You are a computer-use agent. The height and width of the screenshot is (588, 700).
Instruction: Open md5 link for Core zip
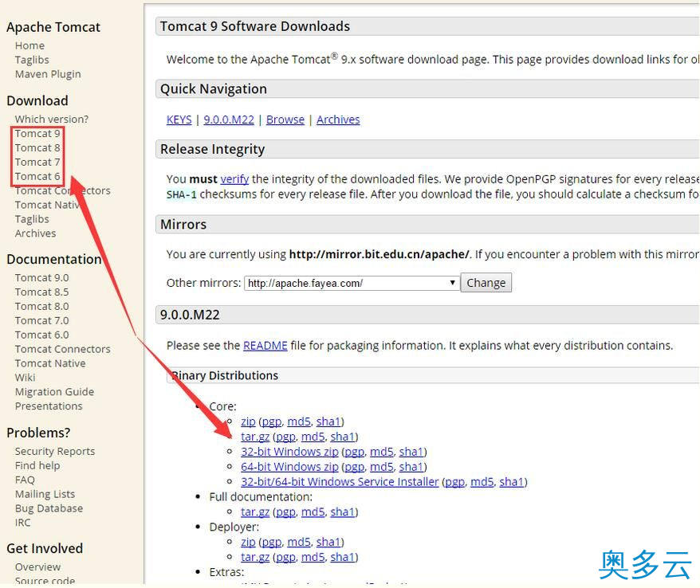[x=299, y=421]
